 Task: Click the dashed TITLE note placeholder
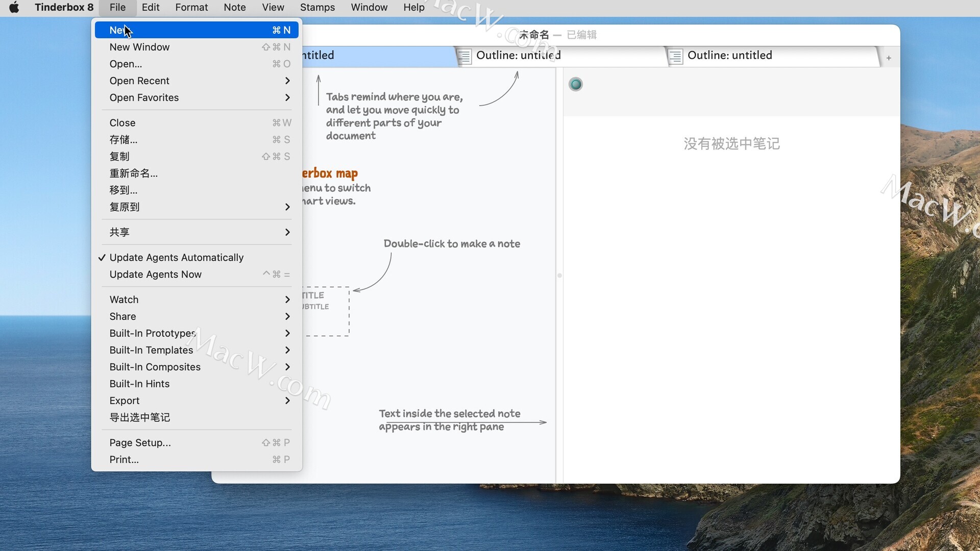[x=327, y=311]
